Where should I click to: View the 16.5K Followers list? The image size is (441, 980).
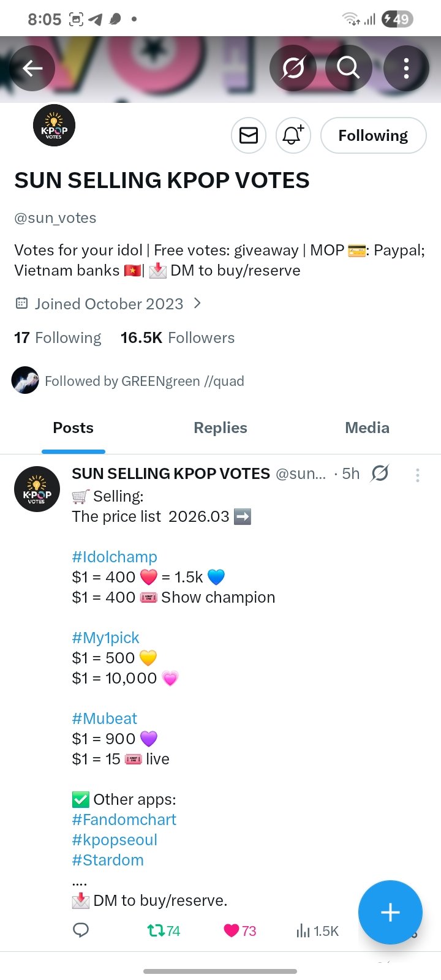click(178, 337)
